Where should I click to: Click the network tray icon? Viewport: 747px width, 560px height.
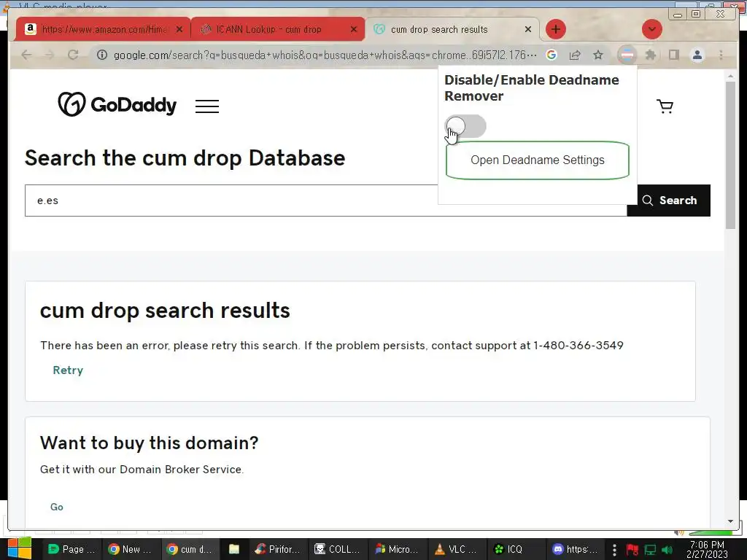(650, 550)
